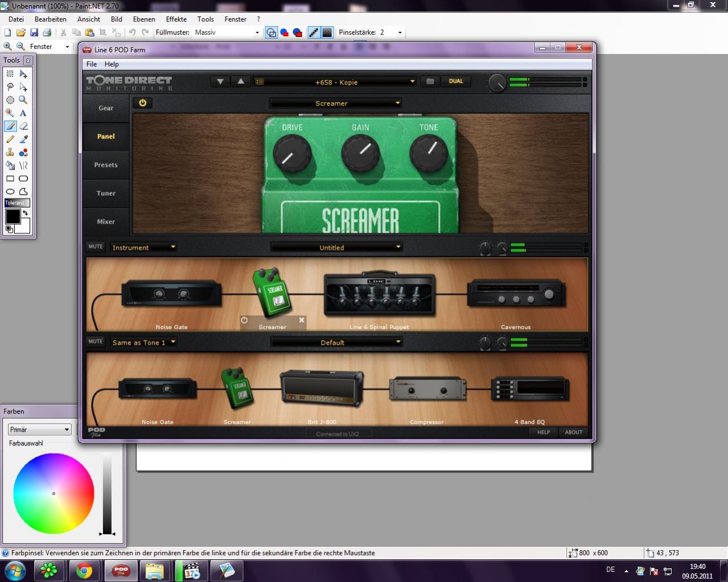728x582 pixels.
Task: Click the Save icon in Paint.NET toolbar
Action: click(x=34, y=33)
